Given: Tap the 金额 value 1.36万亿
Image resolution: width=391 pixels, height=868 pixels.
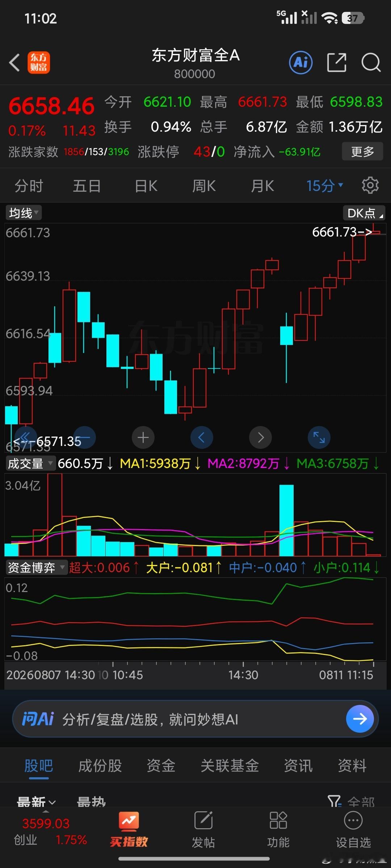Looking at the screenshot, I should pyautogui.click(x=356, y=127).
